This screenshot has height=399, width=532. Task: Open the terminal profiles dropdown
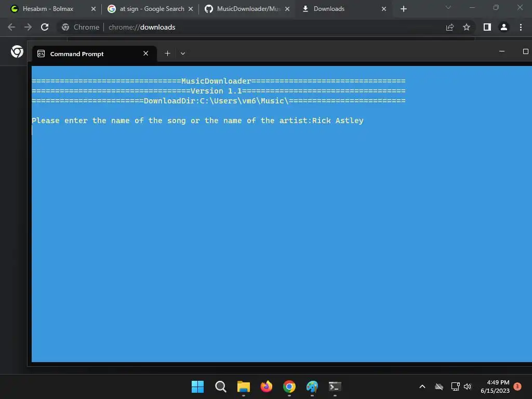(x=183, y=54)
